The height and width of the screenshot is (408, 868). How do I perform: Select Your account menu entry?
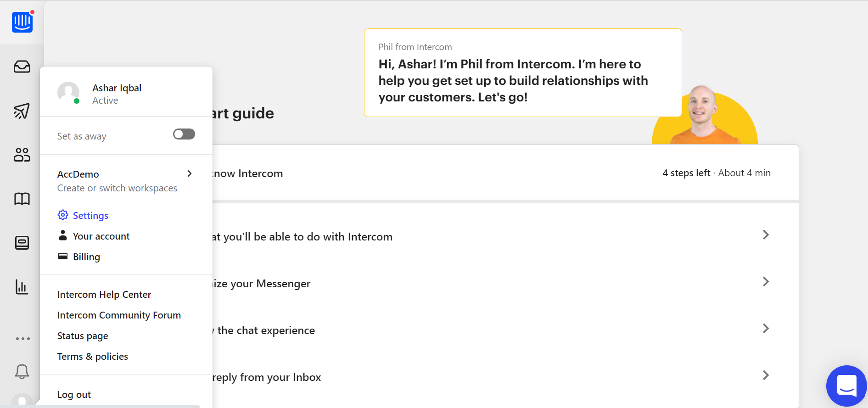pyautogui.click(x=94, y=236)
